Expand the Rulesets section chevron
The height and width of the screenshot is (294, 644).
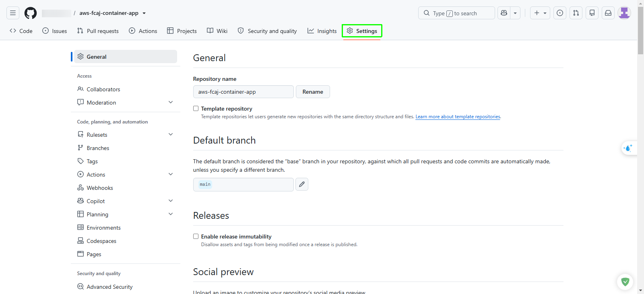point(171,135)
